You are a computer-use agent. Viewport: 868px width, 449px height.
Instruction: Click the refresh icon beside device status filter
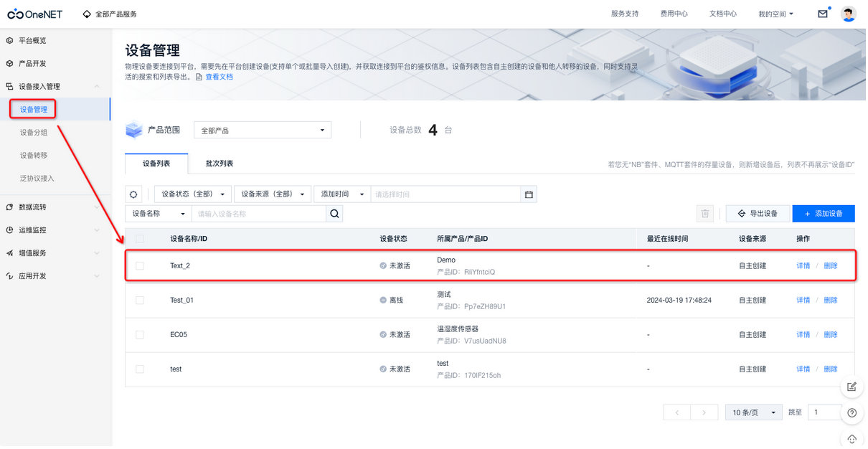(133, 194)
